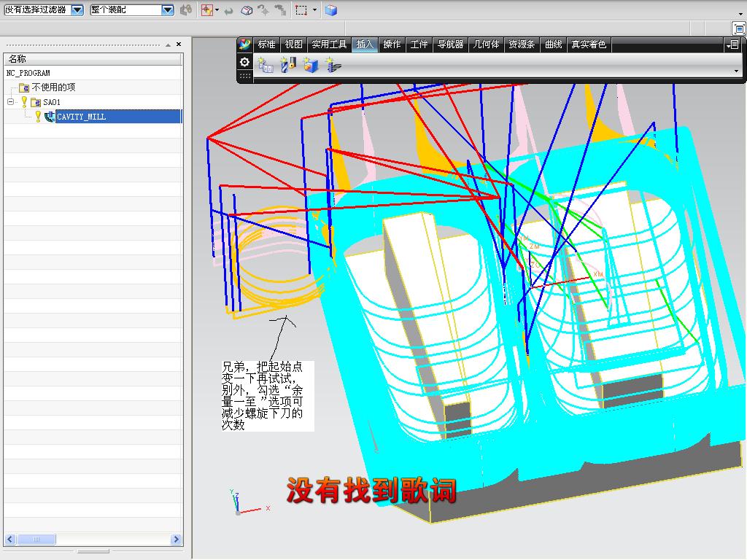Click the navigator right scroll arrow
This screenshot has width=747, height=560.
pos(176,539)
